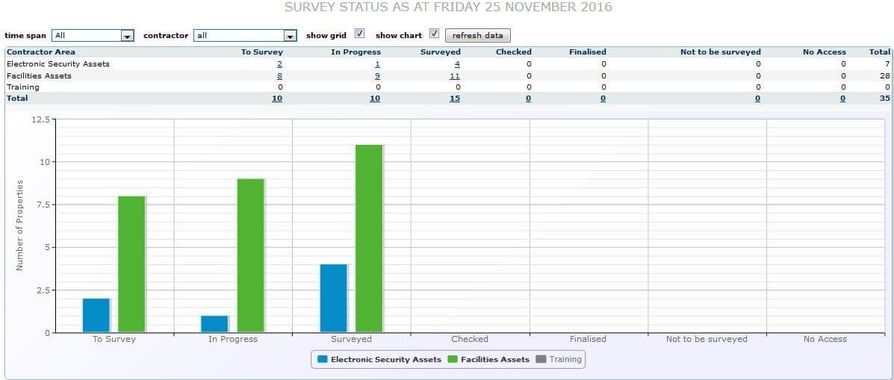Screen dimensions: 894x380
Task: Click the grand total value 35
Action: (x=884, y=98)
